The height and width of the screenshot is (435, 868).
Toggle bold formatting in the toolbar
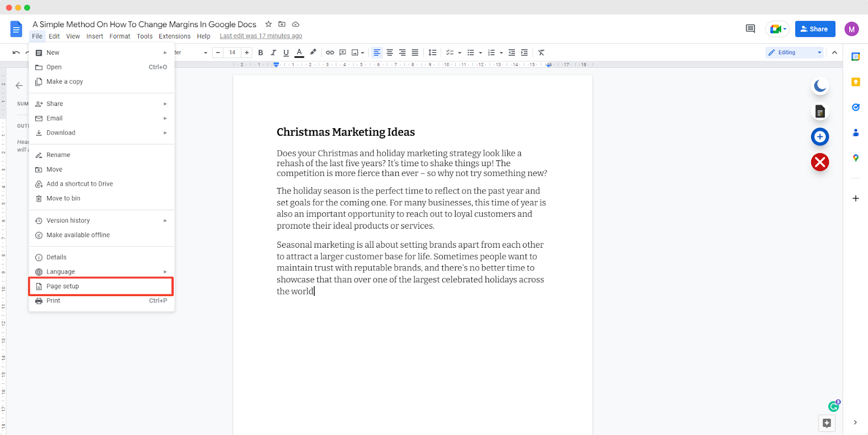(260, 53)
